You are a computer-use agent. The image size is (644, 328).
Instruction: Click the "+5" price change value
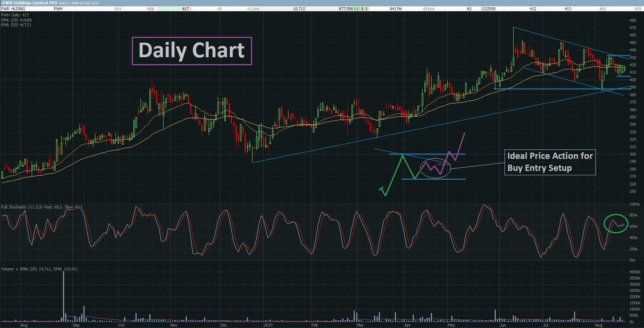(x=219, y=9)
